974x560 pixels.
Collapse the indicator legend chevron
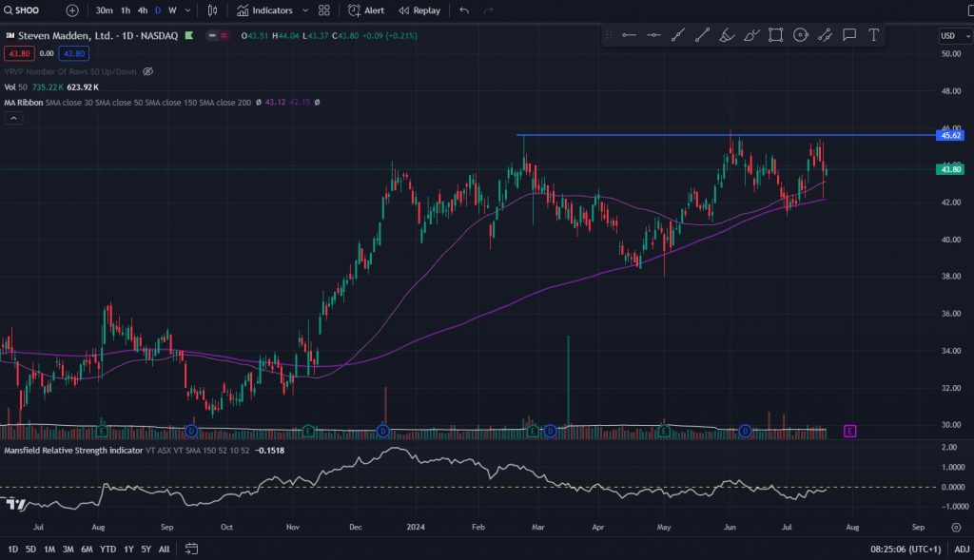pos(13,118)
